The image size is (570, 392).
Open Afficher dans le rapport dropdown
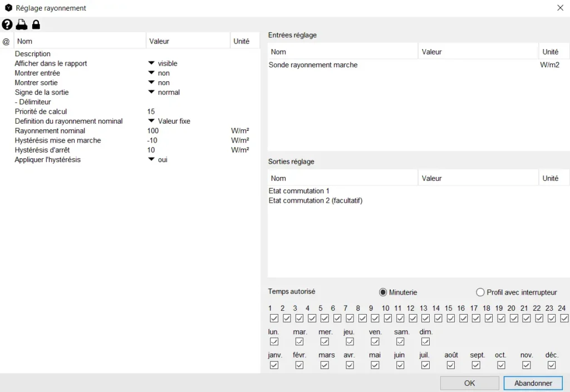(x=151, y=63)
